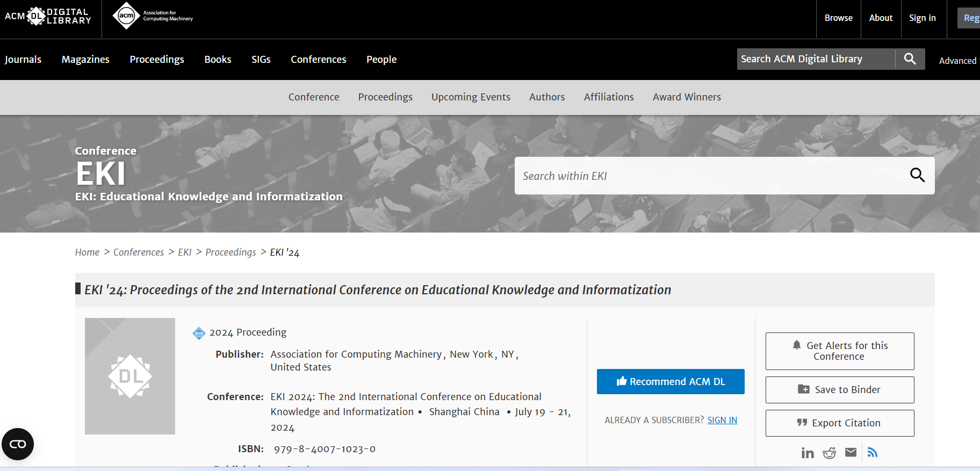This screenshot has height=471, width=980.
Task: Click the Save to Binder button
Action: tap(840, 390)
